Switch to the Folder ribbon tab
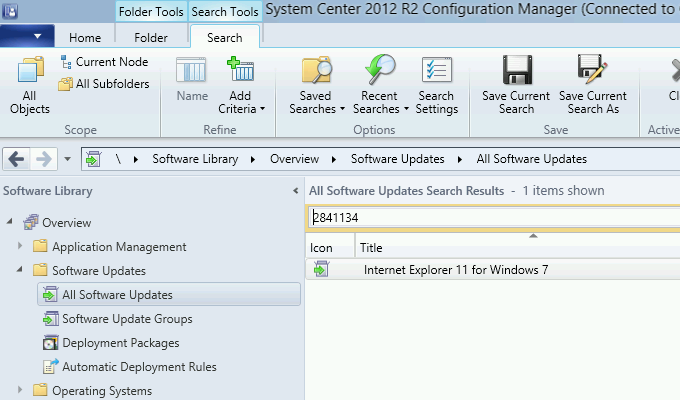This screenshot has height=400, width=680. (150, 38)
